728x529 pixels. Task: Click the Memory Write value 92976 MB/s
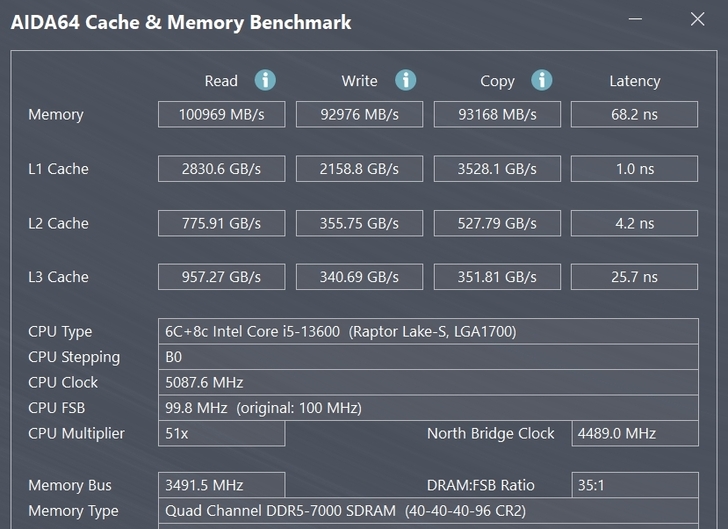(x=359, y=114)
